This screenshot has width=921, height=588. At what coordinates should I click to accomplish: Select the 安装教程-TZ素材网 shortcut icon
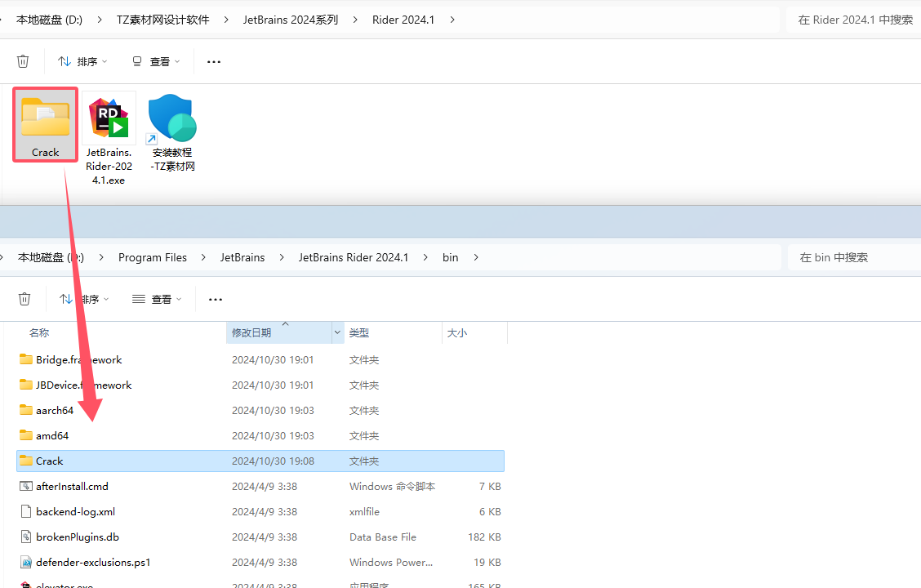pos(172,118)
